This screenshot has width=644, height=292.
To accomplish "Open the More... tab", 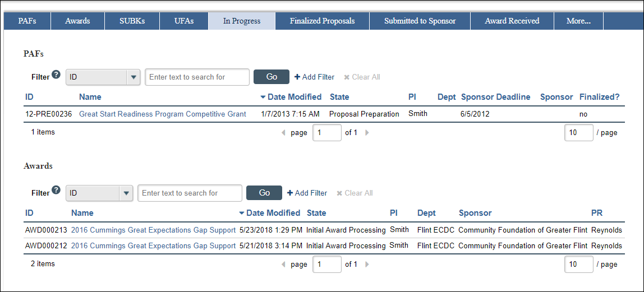I will click(x=578, y=21).
